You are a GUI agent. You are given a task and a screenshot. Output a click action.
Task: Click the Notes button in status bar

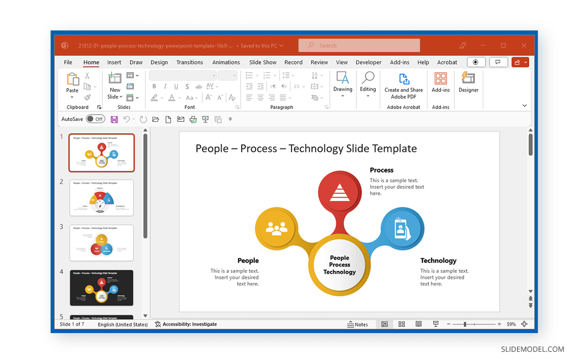click(358, 324)
